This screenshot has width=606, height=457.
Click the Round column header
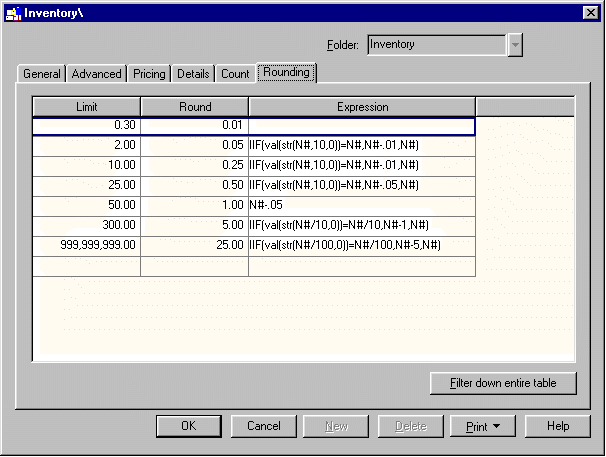195,107
